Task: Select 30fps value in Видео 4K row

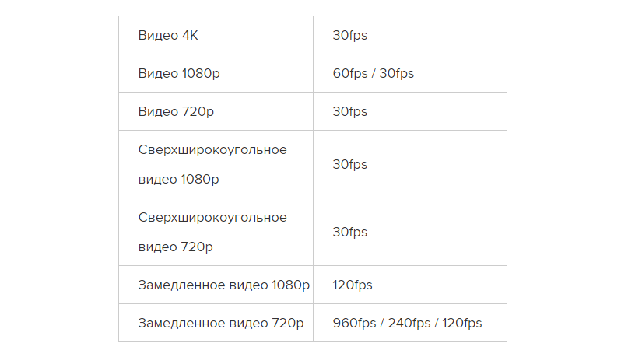Action: [349, 35]
